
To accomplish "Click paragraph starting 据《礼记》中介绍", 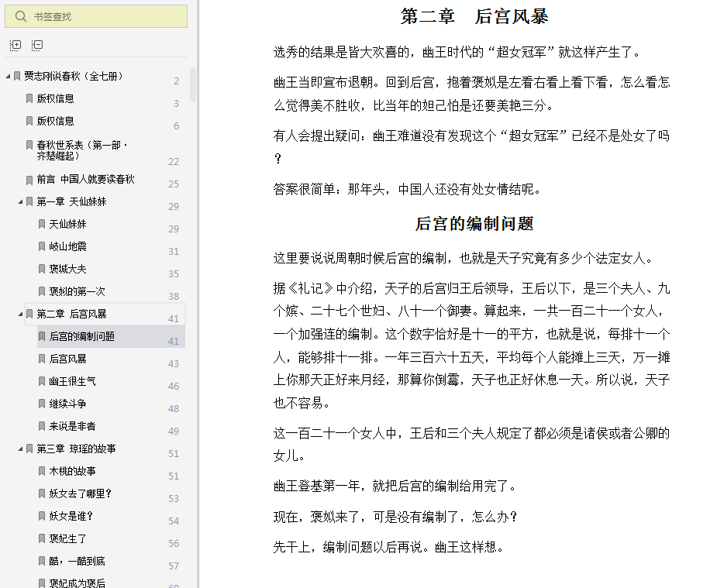I will point(471,346).
